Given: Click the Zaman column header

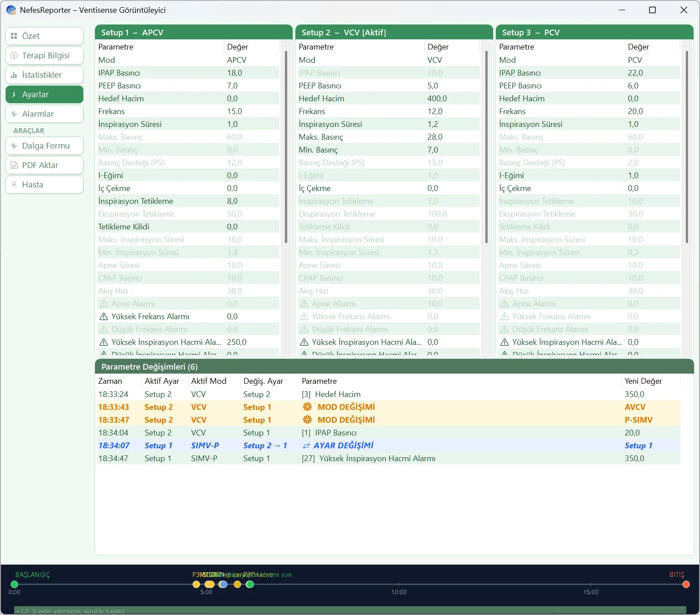Looking at the screenshot, I should [x=118, y=381].
